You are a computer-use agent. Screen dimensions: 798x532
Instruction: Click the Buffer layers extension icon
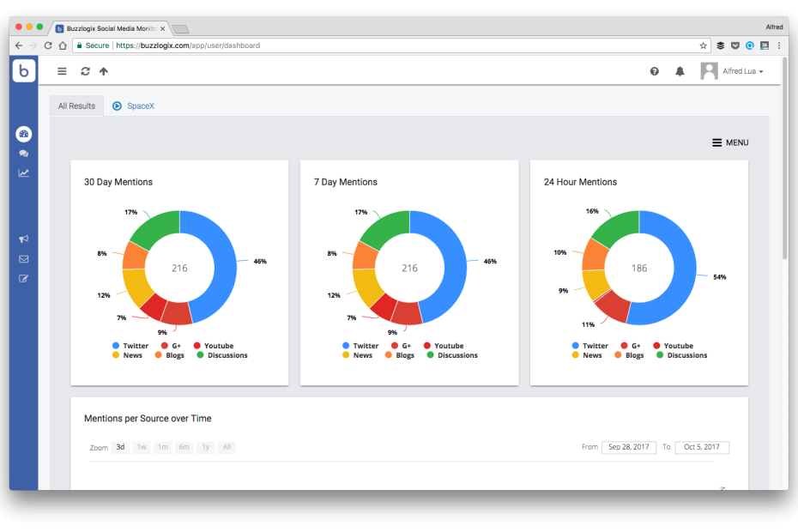click(720, 45)
